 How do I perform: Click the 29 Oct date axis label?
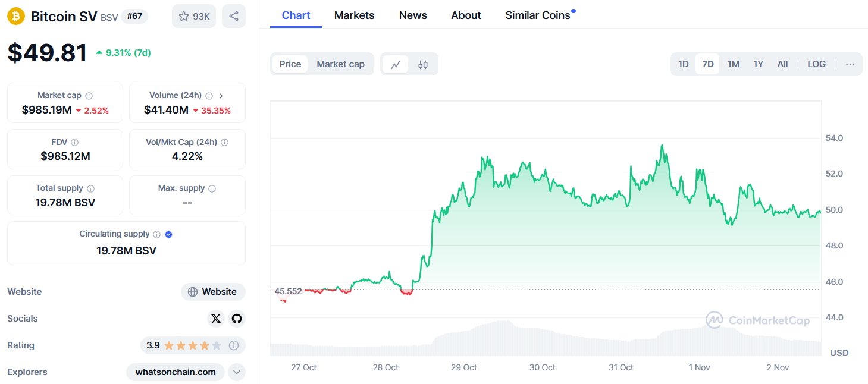coord(464,367)
